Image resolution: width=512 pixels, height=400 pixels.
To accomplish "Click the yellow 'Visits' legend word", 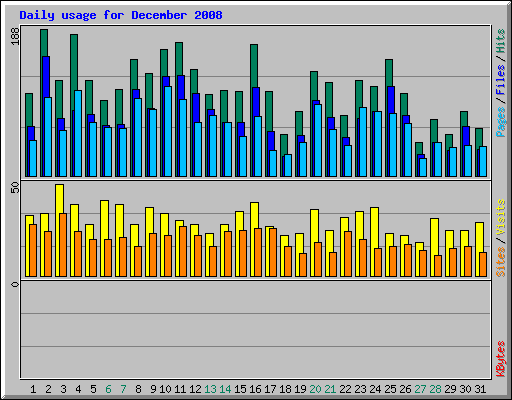I will (500, 217).
